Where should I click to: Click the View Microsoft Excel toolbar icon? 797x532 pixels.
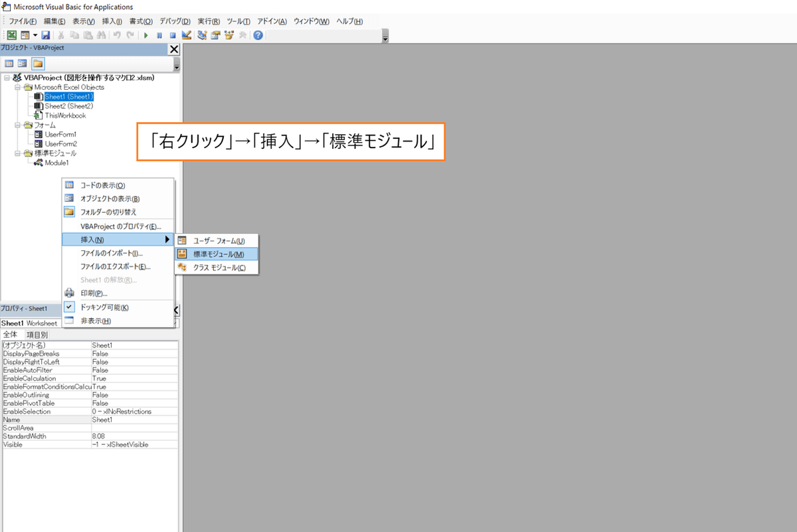tap(11, 35)
